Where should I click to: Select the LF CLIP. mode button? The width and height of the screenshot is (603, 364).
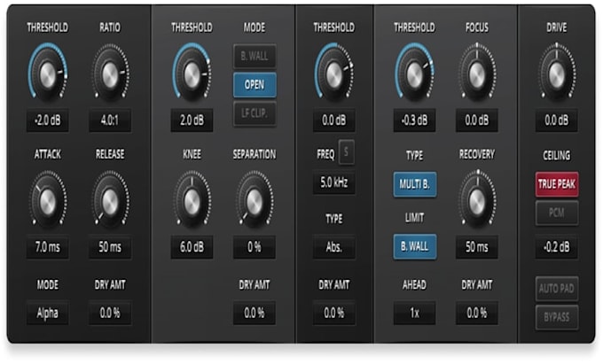255,113
